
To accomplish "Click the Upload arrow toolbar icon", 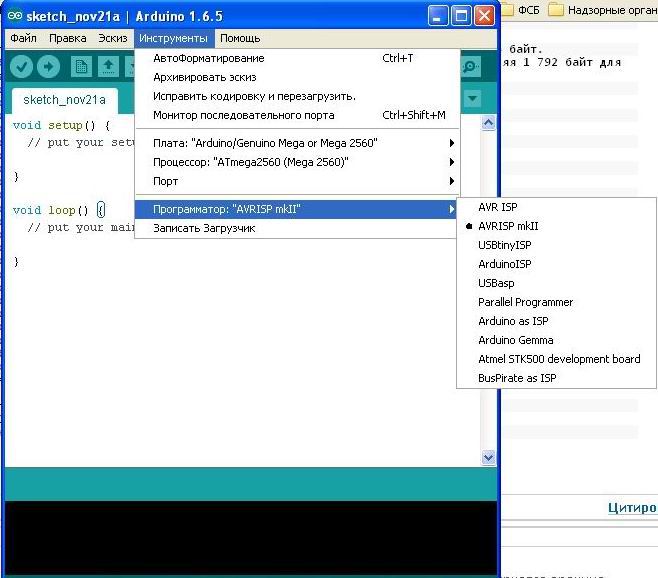I will [48, 66].
